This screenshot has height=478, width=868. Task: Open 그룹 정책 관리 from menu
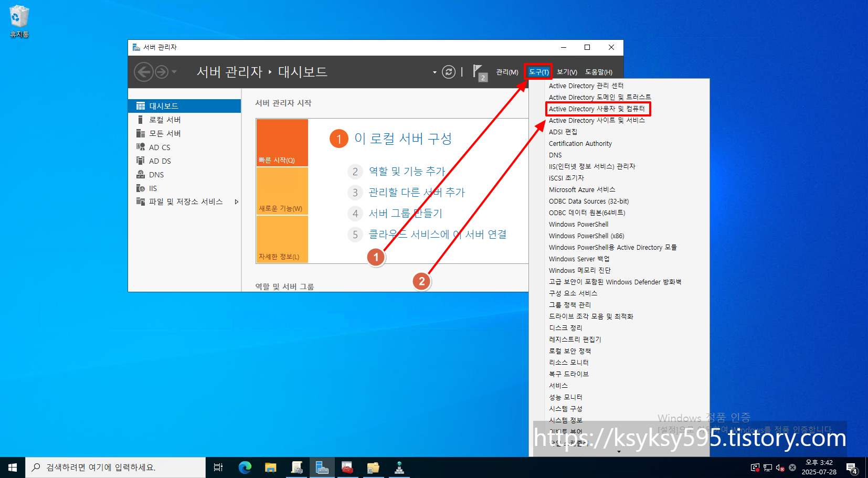point(569,305)
